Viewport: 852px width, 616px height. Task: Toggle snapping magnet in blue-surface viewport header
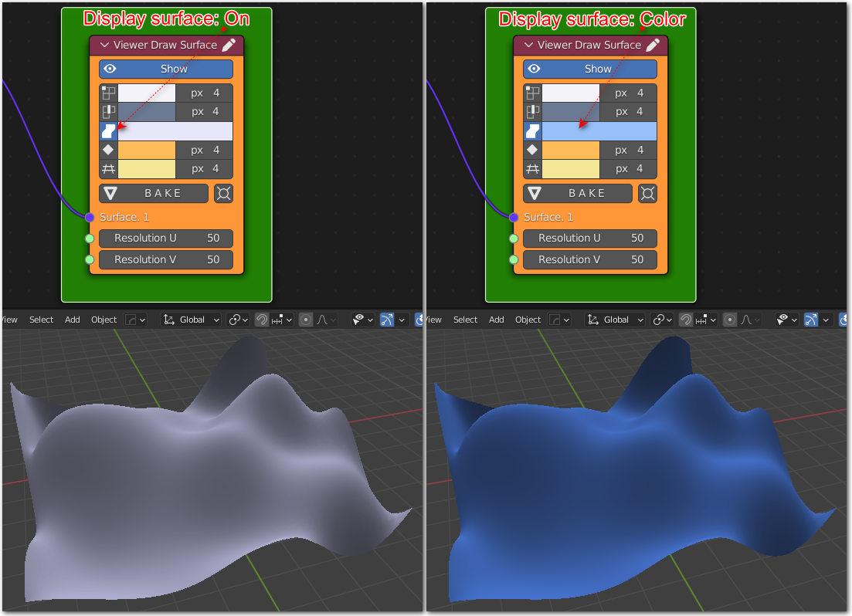click(685, 320)
